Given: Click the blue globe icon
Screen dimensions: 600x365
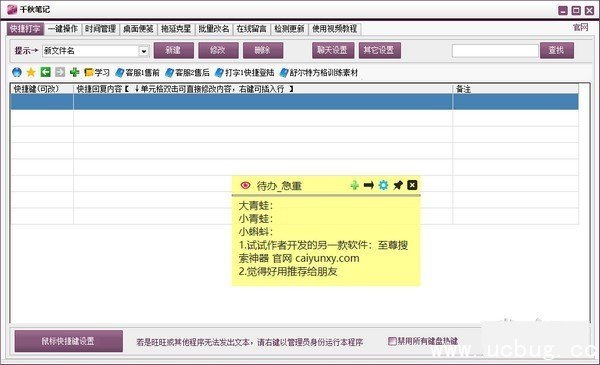Looking at the screenshot, I should 17,72.
